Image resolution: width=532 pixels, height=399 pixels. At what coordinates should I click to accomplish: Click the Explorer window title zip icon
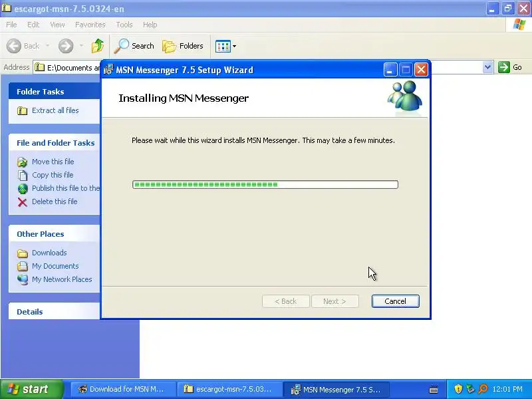click(x=7, y=8)
